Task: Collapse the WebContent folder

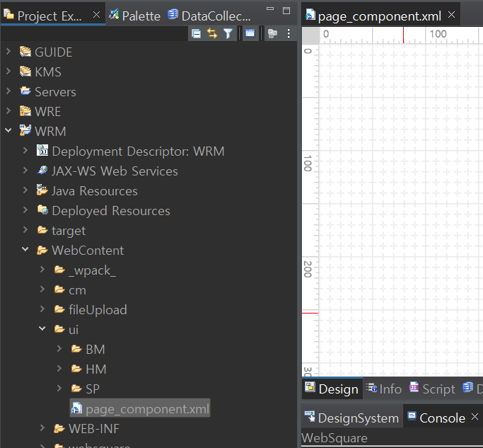Action: click(25, 249)
